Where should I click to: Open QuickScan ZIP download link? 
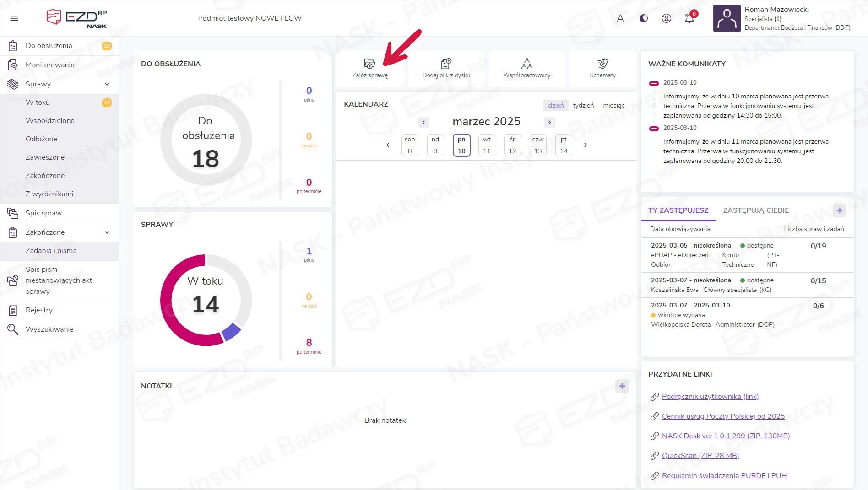(700, 456)
